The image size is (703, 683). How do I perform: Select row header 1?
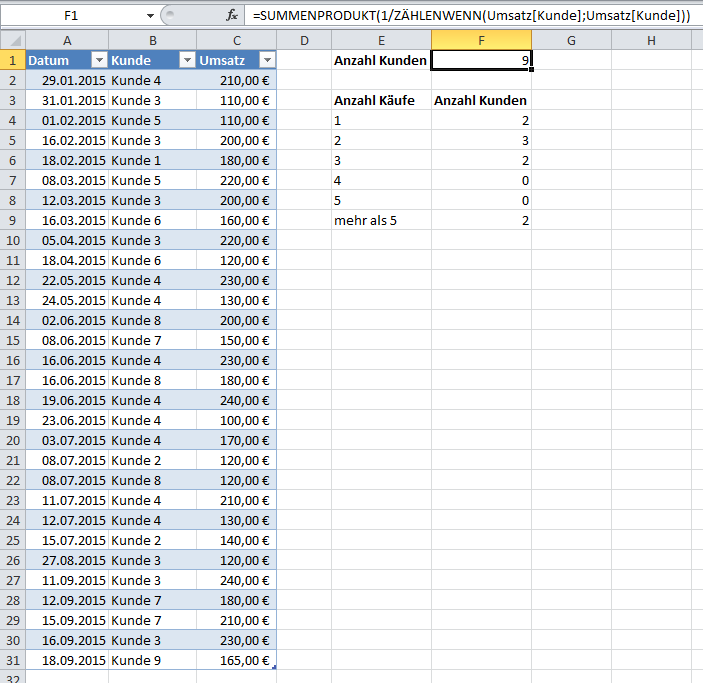[x=13, y=60]
